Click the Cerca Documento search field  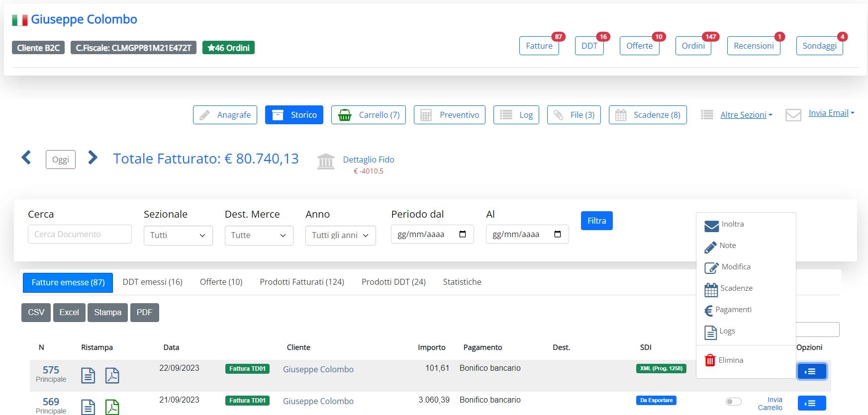point(80,234)
